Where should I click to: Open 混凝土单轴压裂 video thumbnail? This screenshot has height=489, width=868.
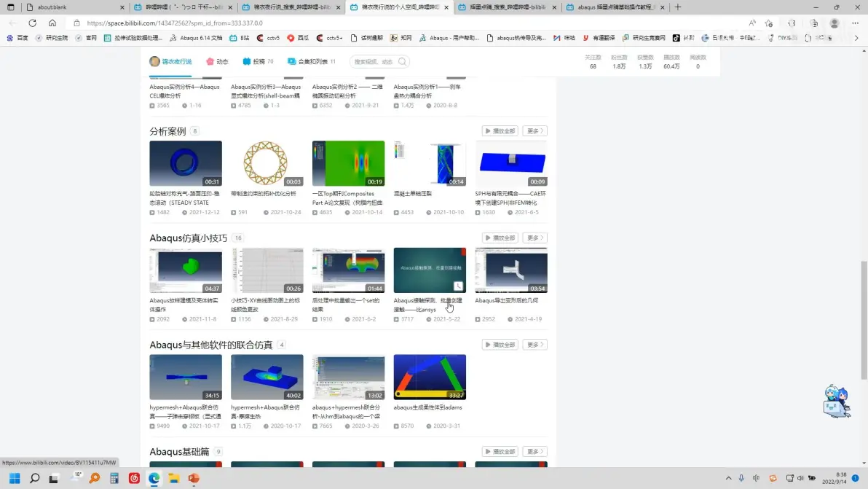pos(430,163)
